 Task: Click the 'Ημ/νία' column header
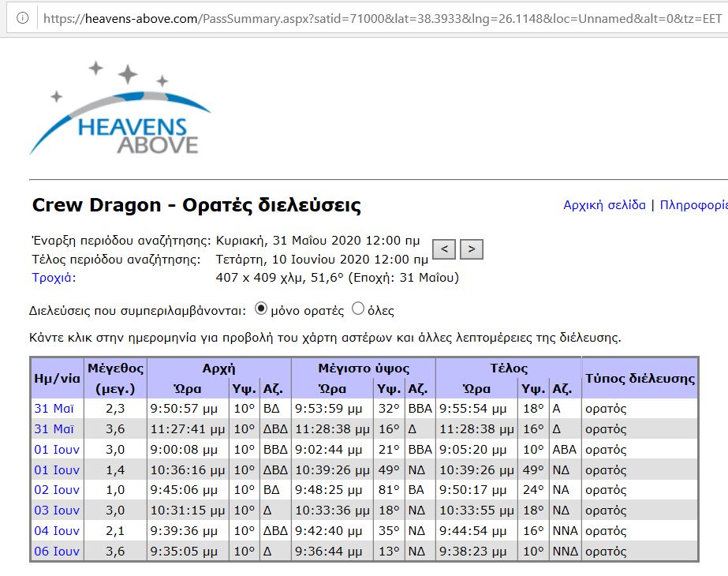57,378
